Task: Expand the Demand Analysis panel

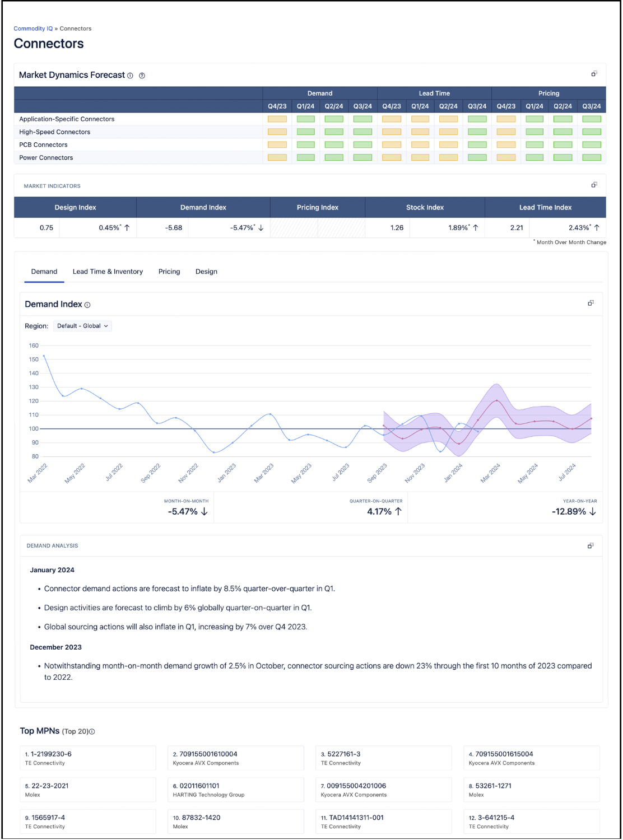Action: pyautogui.click(x=591, y=545)
